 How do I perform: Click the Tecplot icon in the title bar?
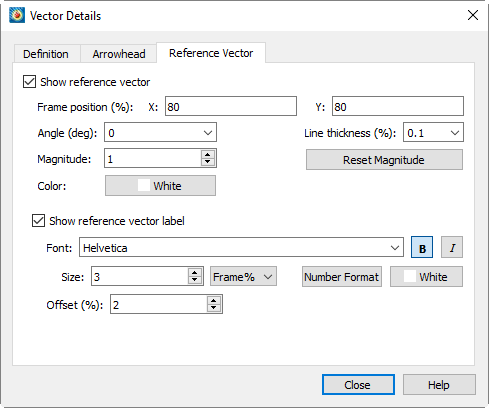[17, 15]
